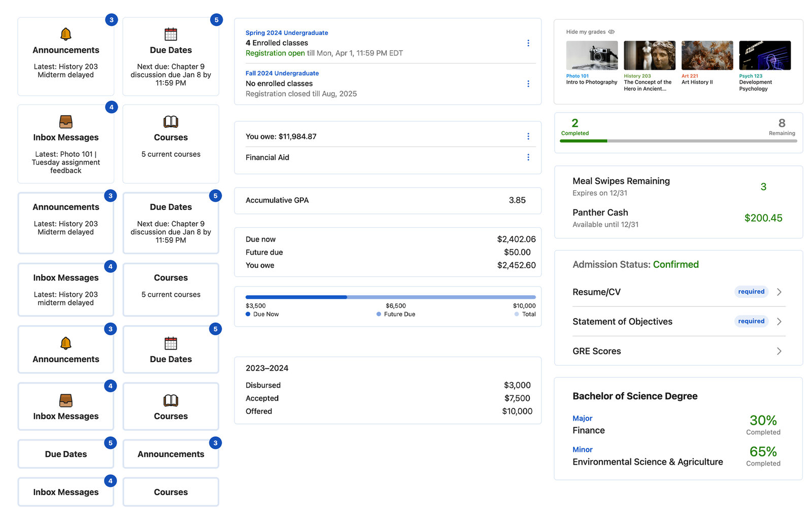Viewport: 812px width, 527px height.
Task: Click blue Due Now legend dot
Action: click(x=248, y=314)
